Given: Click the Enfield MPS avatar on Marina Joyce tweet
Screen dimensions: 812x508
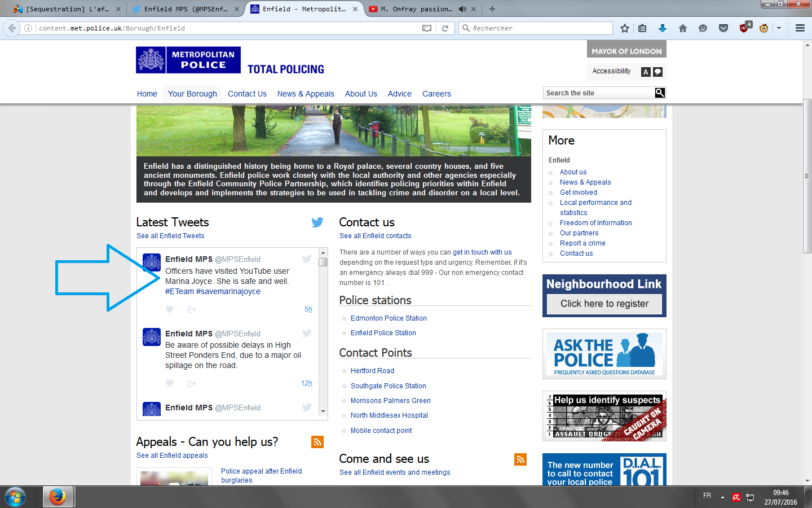Looking at the screenshot, I should pos(152,262).
